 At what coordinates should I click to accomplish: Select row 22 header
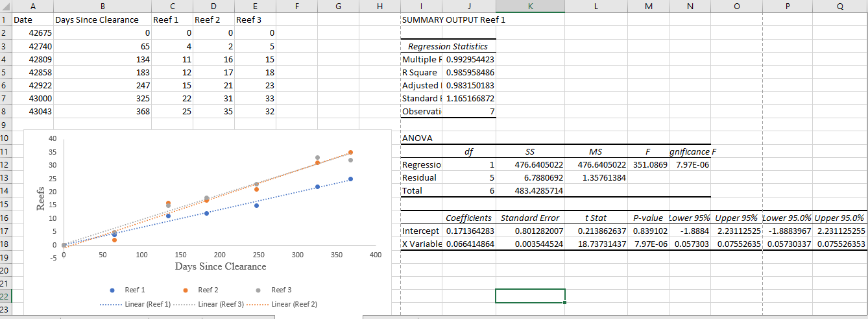(x=5, y=296)
